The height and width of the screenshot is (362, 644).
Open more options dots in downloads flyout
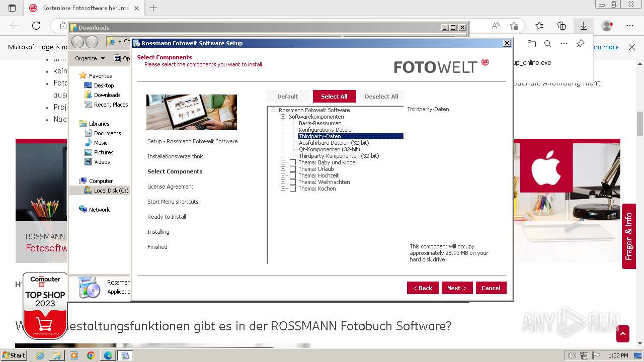coord(564,44)
